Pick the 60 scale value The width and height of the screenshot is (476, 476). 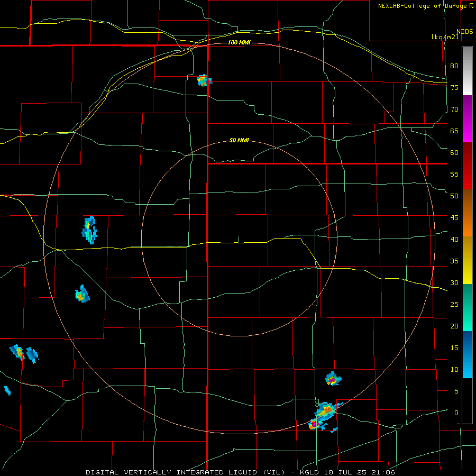454,153
